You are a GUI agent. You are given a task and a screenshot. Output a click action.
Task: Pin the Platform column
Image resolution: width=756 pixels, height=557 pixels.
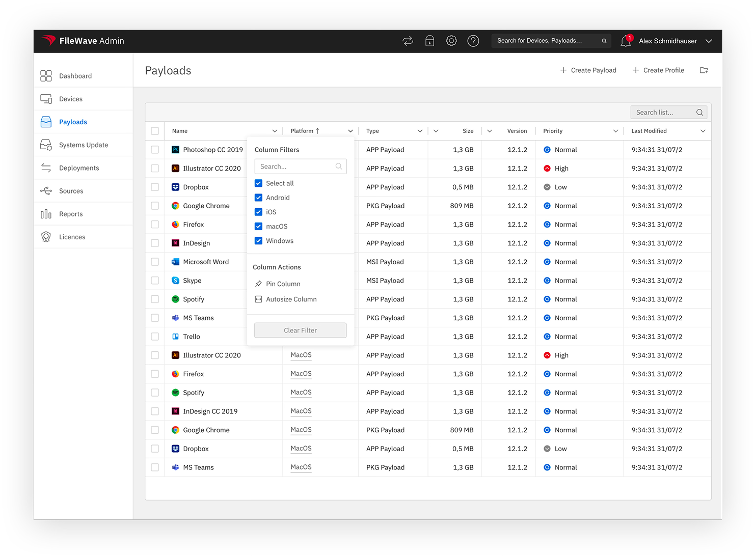tap(282, 284)
